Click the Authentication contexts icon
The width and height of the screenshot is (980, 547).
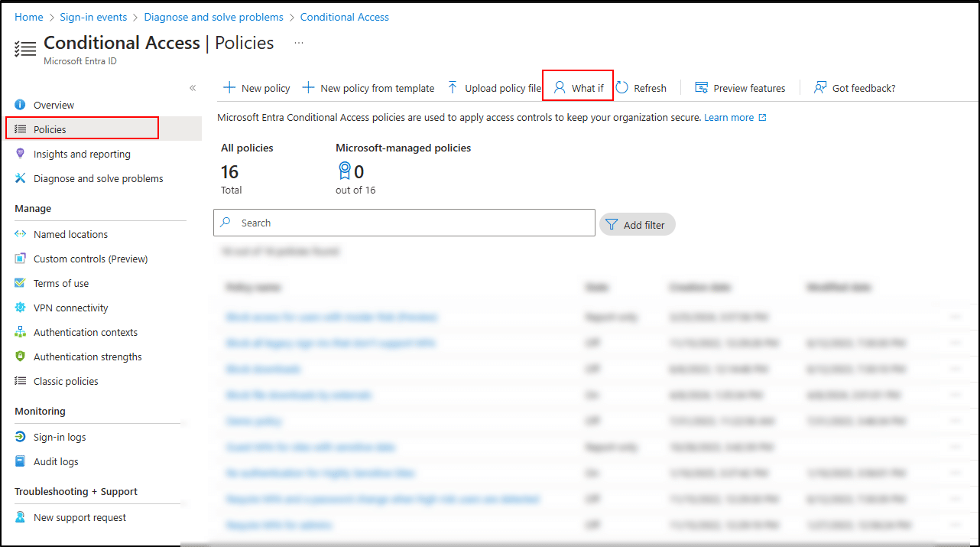click(20, 332)
